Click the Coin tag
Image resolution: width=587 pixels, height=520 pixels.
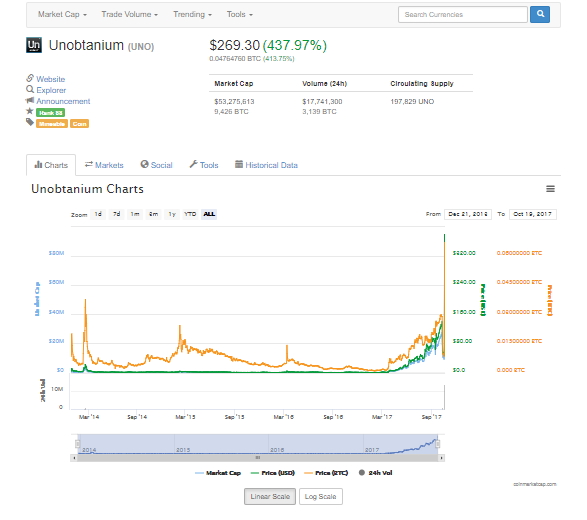pyautogui.click(x=79, y=124)
